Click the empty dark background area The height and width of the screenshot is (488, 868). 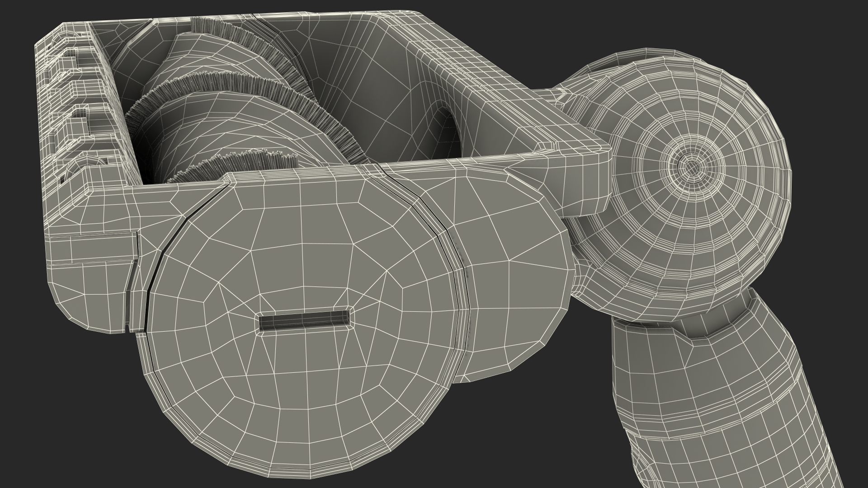[x=68, y=429]
